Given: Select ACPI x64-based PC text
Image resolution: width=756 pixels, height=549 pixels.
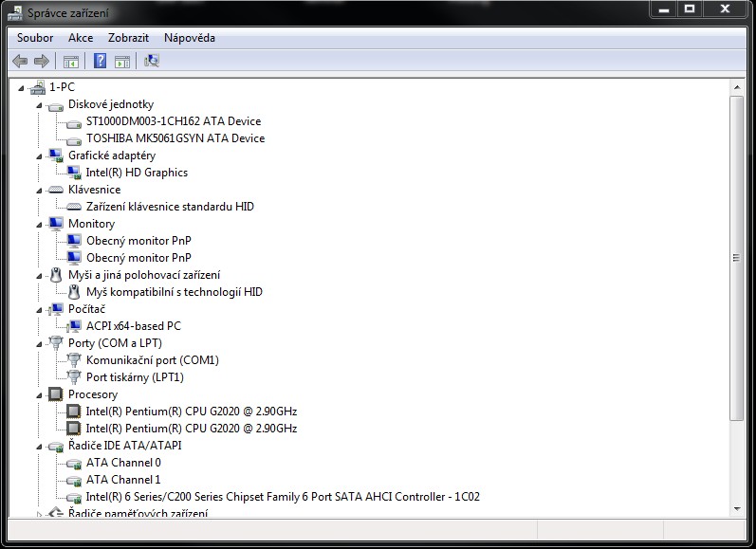Looking at the screenshot, I should [134, 326].
